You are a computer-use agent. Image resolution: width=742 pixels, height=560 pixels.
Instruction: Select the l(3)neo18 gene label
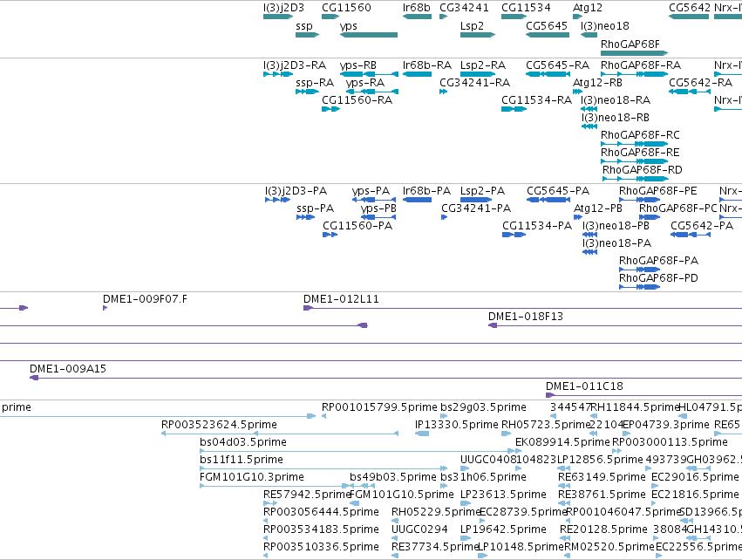coord(605,25)
